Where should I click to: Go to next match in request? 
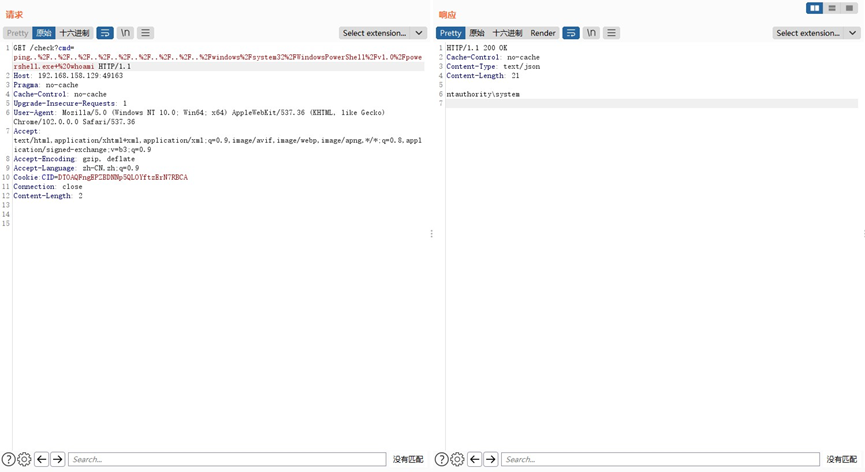tap(57, 459)
